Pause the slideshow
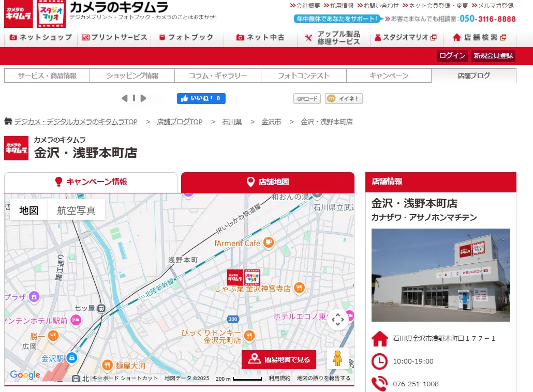 point(134,98)
